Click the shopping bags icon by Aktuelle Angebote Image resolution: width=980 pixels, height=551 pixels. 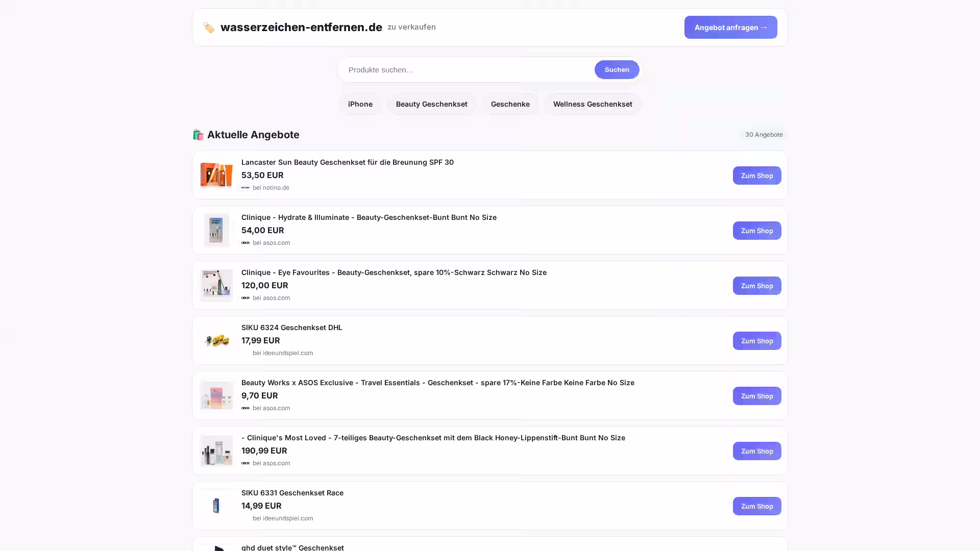pos(198,135)
